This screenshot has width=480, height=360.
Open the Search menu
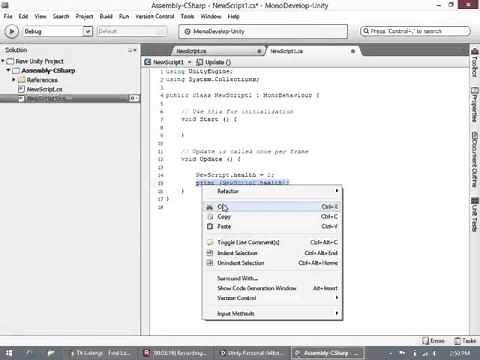tap(61, 16)
